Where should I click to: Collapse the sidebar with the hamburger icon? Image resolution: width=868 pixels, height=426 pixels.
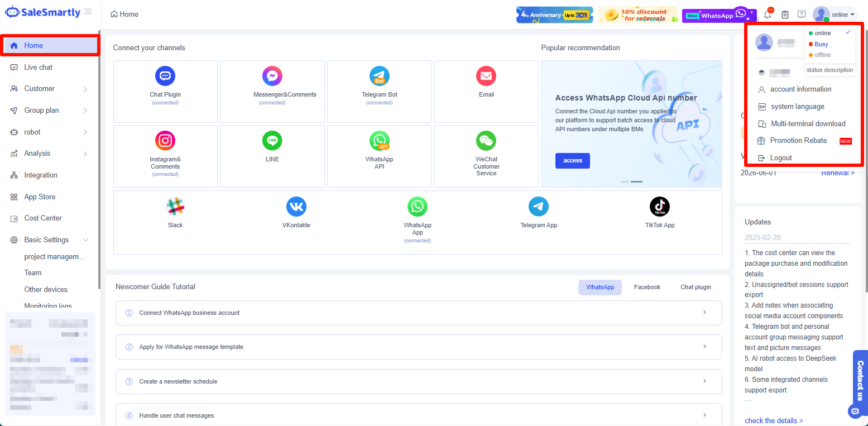(88, 12)
